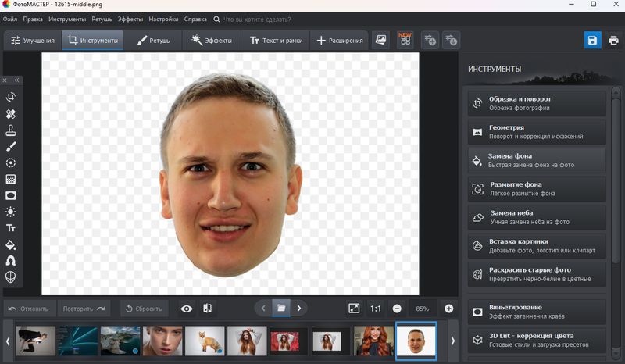Open 3D Lut коррекция цвета tool
The image size is (625, 364).
pos(537,340)
